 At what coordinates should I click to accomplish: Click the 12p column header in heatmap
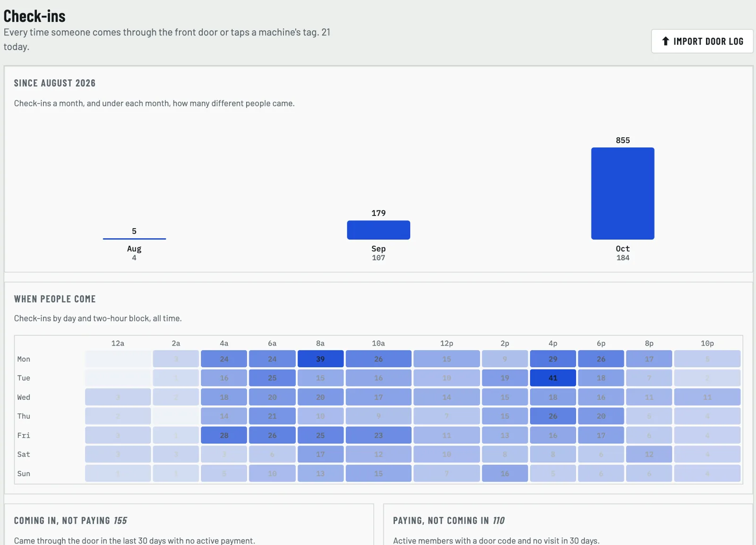pyautogui.click(x=447, y=343)
